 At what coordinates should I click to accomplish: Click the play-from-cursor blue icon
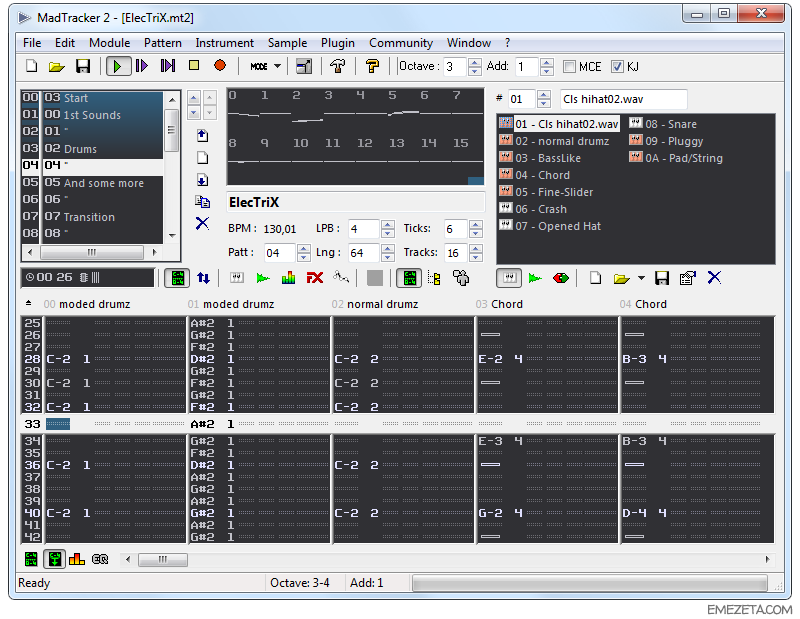168,66
